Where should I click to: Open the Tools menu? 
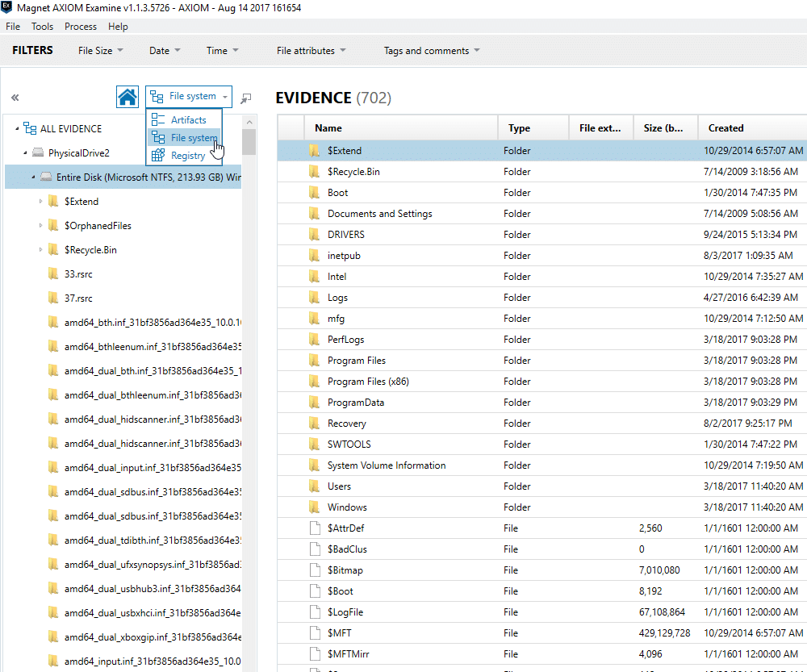(42, 27)
